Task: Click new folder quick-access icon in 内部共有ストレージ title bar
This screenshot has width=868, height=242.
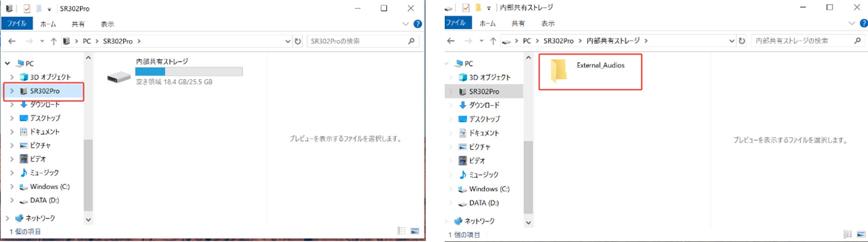Action: pyautogui.click(x=478, y=7)
